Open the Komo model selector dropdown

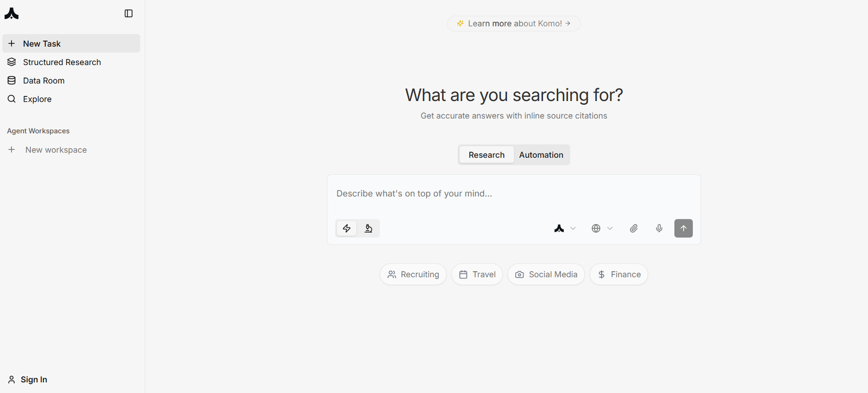pyautogui.click(x=565, y=229)
